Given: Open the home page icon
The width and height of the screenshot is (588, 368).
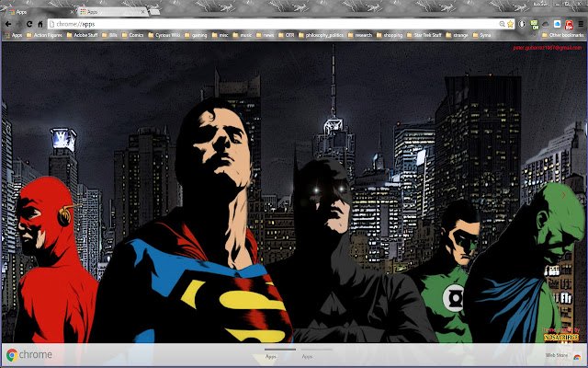Looking at the screenshot, I should point(40,24).
